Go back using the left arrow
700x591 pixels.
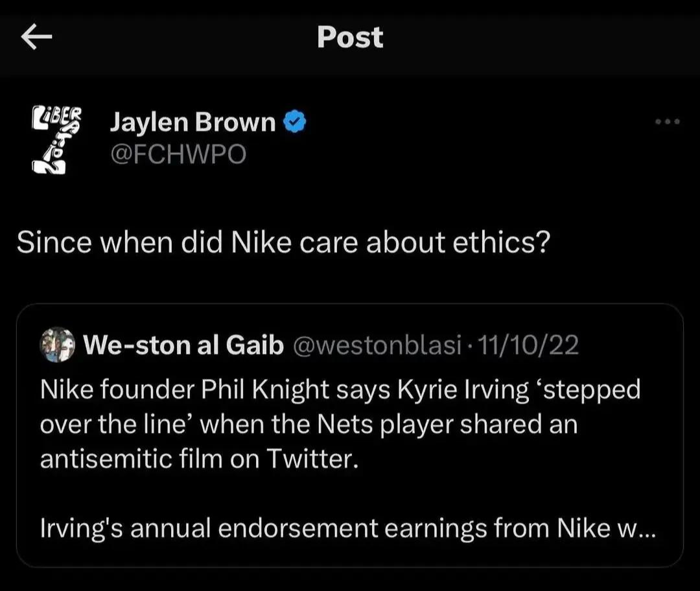(x=36, y=38)
